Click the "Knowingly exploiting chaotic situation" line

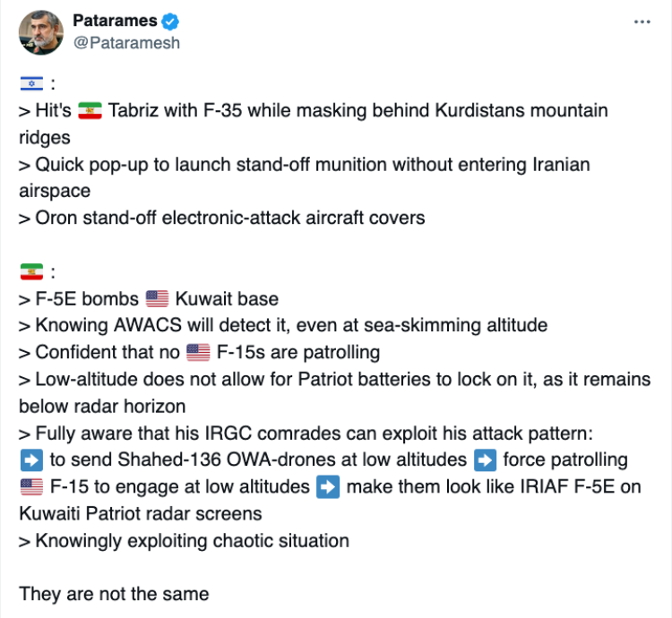[x=184, y=541]
